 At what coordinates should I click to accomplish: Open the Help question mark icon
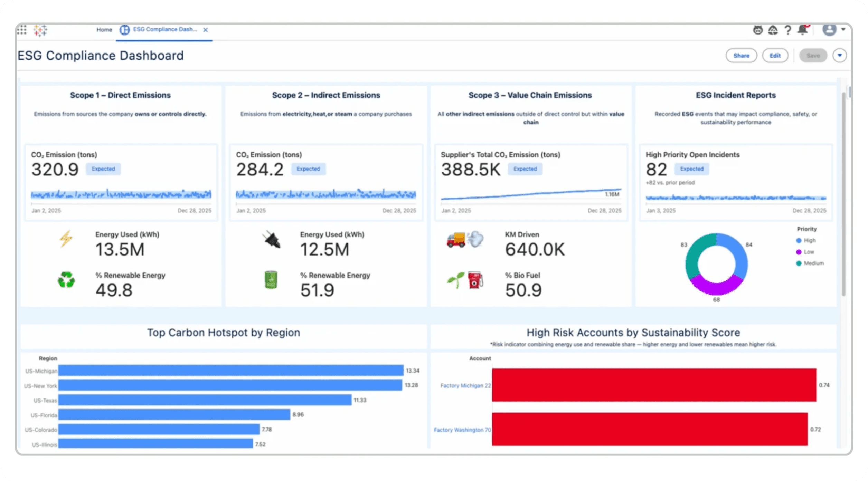[x=788, y=30]
